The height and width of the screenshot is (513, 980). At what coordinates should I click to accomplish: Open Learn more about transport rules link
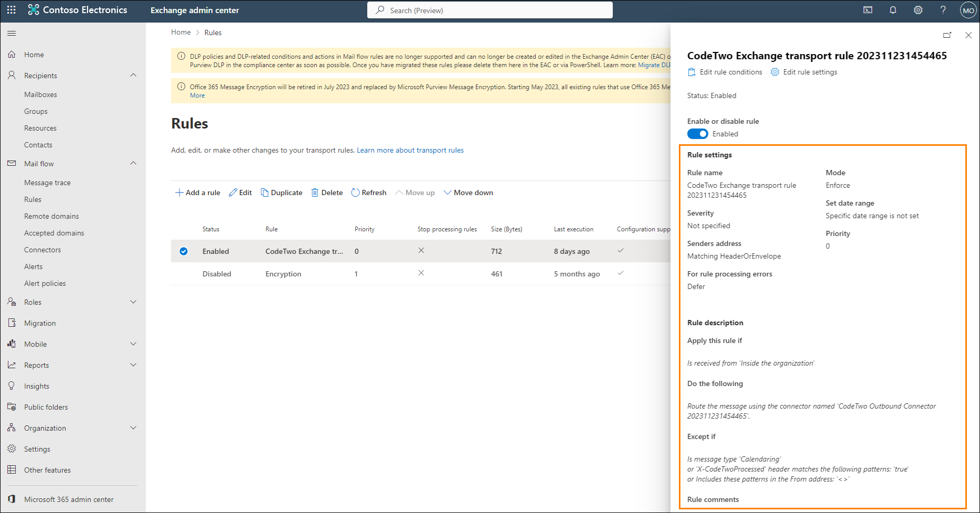[x=410, y=150]
